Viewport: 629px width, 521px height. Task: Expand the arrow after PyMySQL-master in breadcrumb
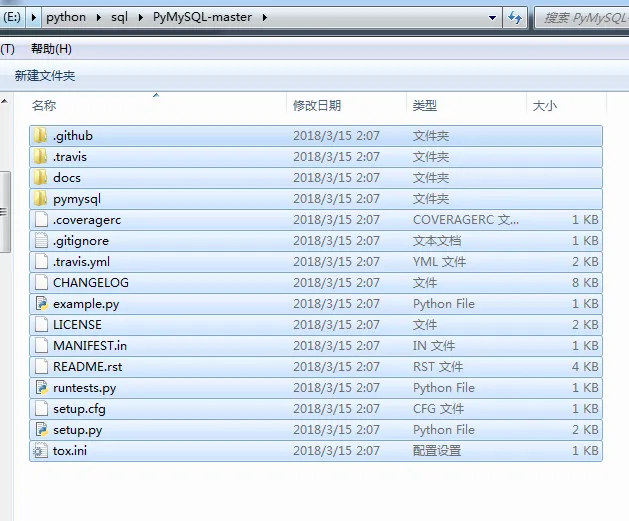tap(265, 18)
